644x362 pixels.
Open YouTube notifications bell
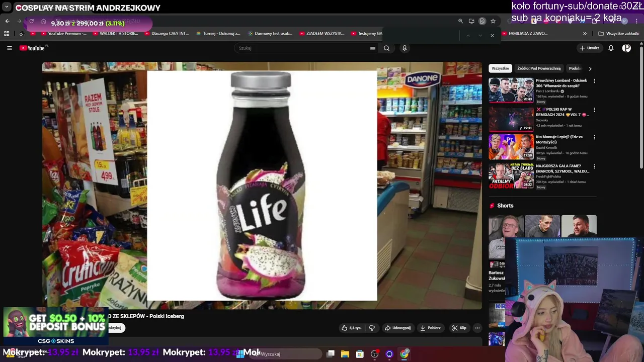(x=611, y=48)
